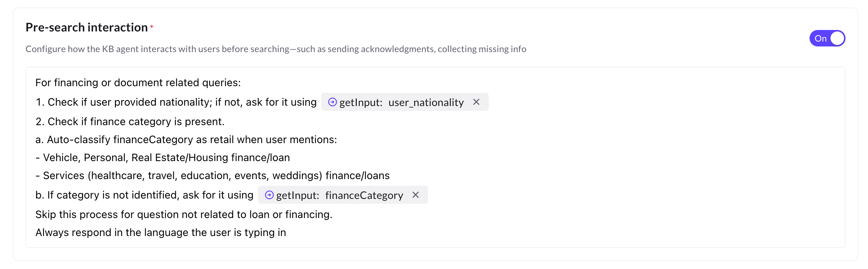Click the 'Configure how the KB agent interacts' description
The image size is (868, 269).
click(276, 49)
